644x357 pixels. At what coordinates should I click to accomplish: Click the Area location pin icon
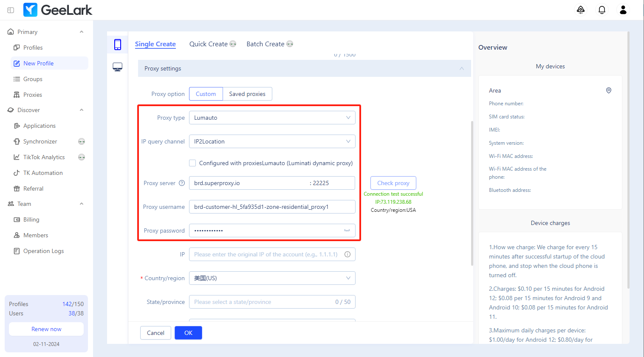click(609, 90)
